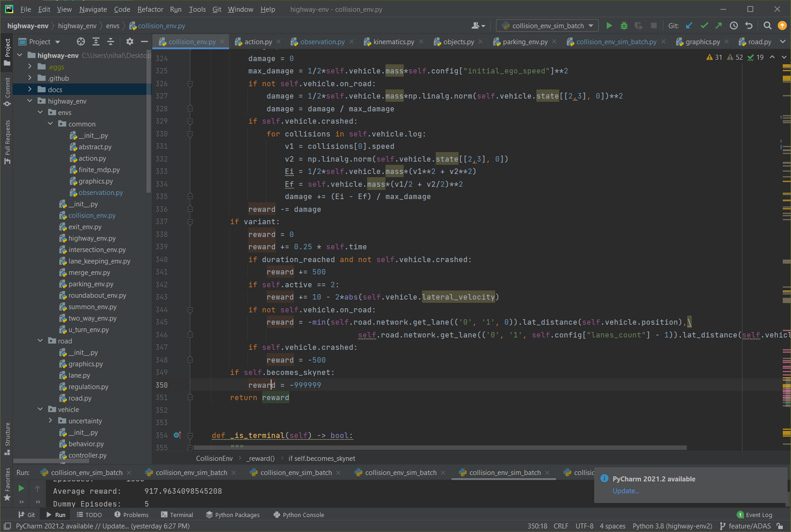This screenshot has height=532, width=791.
Task: Open the Terminal tool window button
Action: (177, 515)
